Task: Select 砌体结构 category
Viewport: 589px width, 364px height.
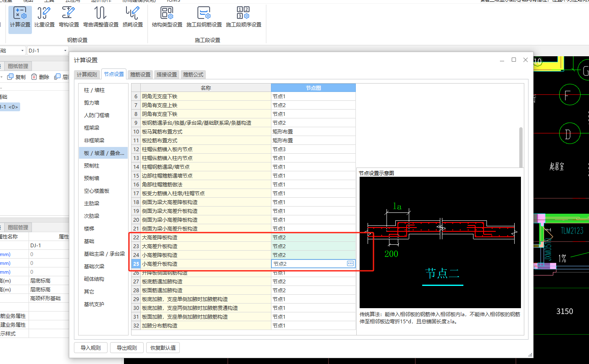Action: point(103,279)
